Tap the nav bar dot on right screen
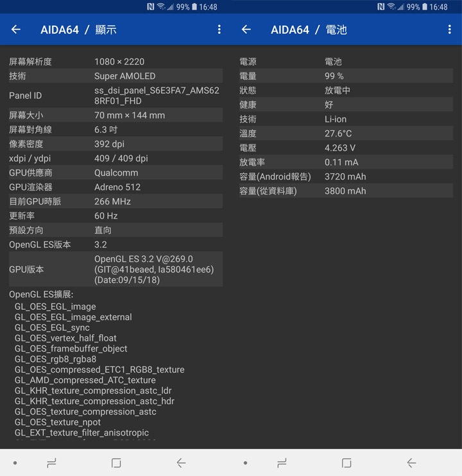This screenshot has height=476, width=462. click(x=245, y=463)
